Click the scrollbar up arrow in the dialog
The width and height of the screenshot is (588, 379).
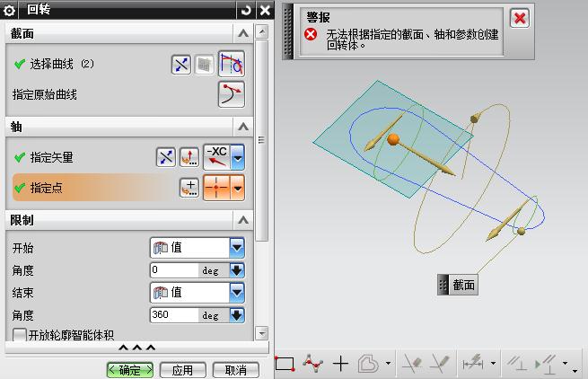262,32
